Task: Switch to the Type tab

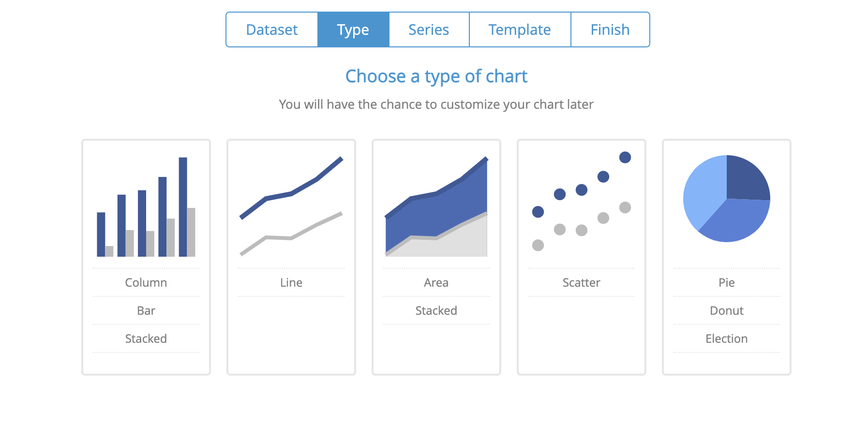Action: (353, 29)
